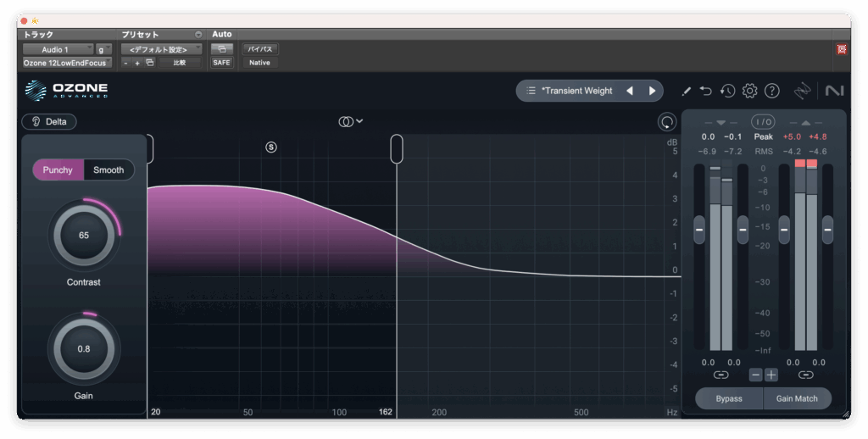
Task: Go to the previous preset arrow
Action: click(x=629, y=91)
